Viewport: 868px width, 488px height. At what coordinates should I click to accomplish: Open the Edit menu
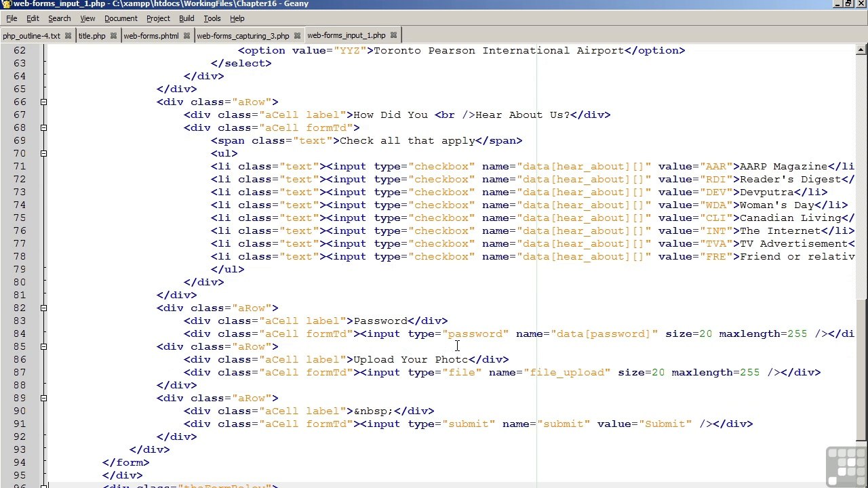(33, 18)
